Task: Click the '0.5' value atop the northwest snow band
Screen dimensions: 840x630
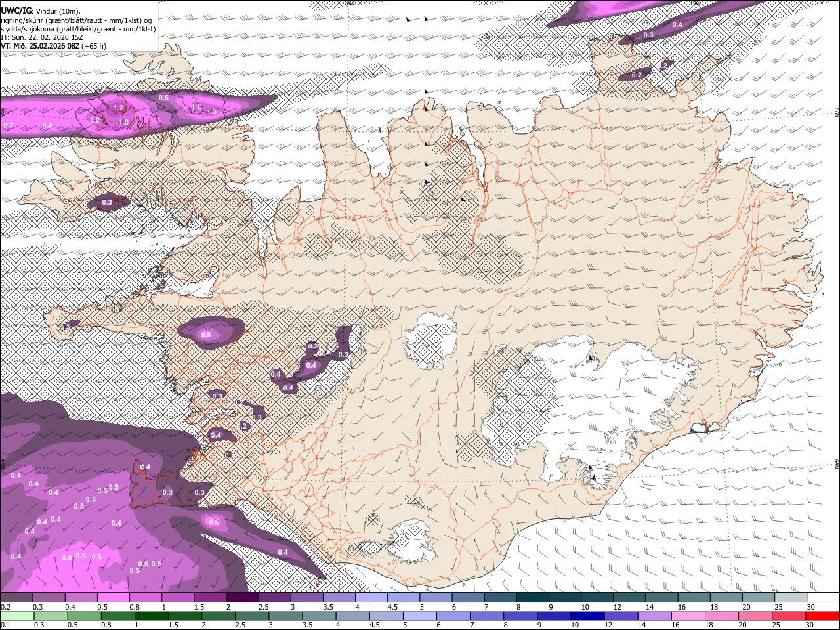Action: click(x=164, y=98)
